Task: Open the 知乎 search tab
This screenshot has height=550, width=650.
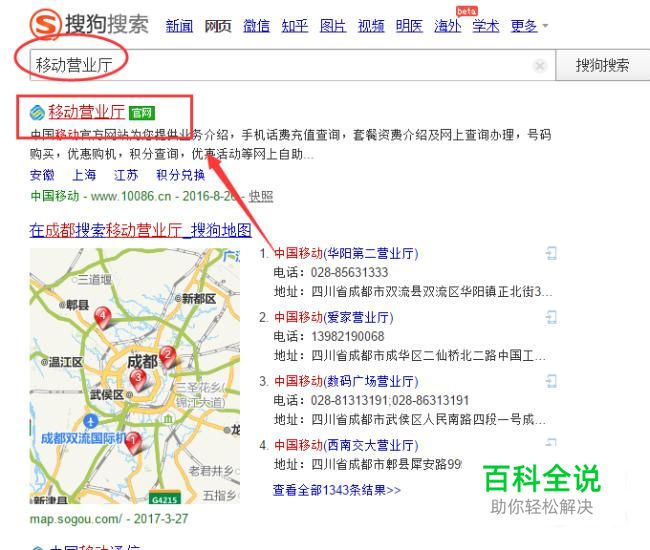Action: [294, 26]
